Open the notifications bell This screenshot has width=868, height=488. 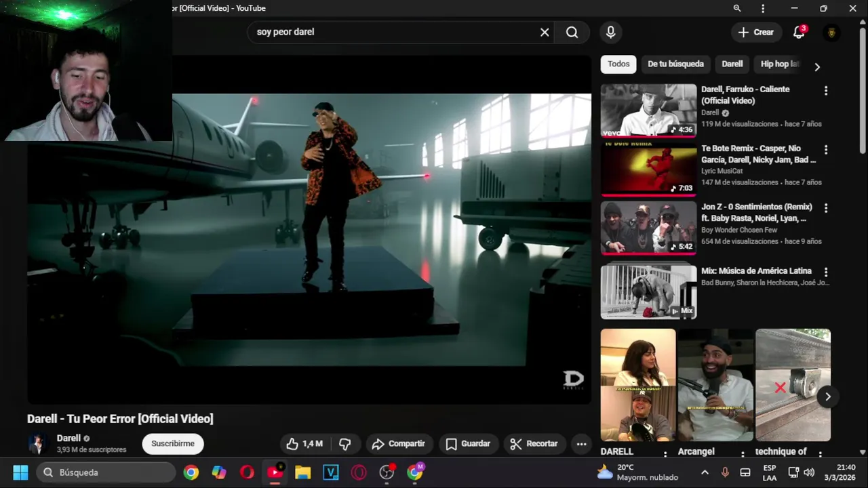tap(800, 32)
